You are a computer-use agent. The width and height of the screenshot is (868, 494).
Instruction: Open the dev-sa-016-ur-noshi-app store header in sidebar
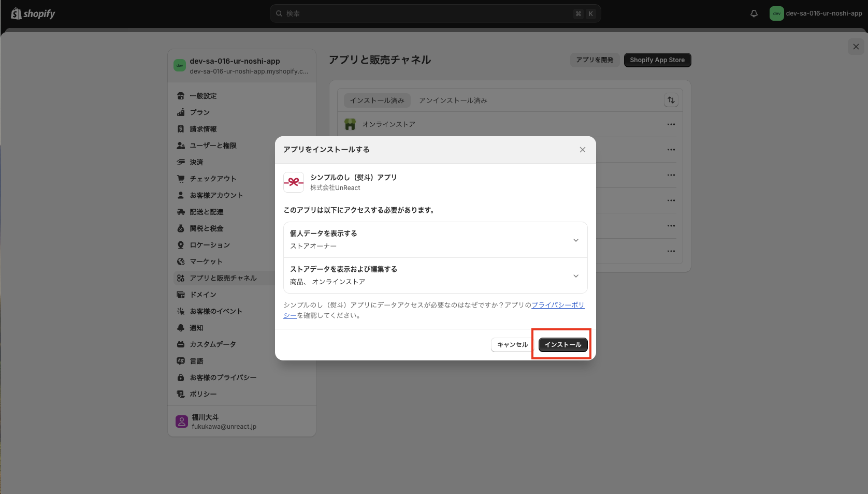(x=242, y=66)
